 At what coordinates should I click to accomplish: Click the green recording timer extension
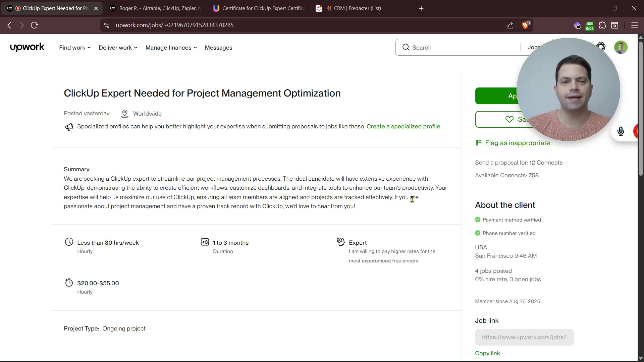pyautogui.click(x=590, y=26)
